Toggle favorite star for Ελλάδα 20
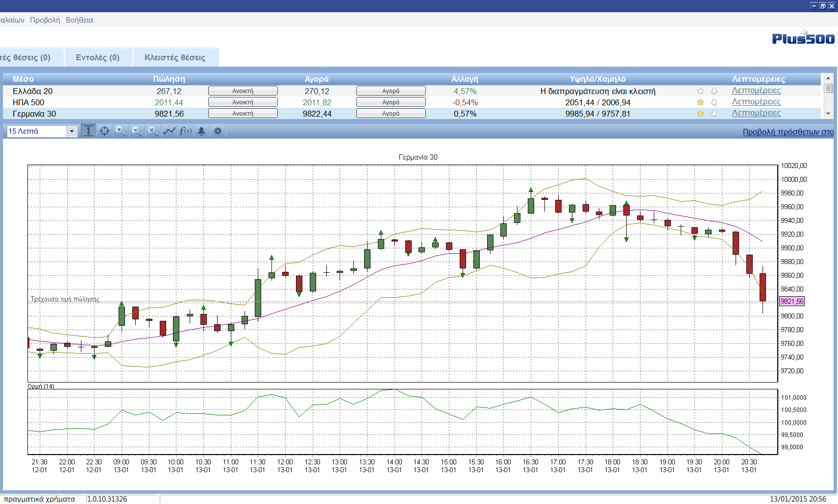Viewport: 838px width, 504px height. pyautogui.click(x=700, y=91)
